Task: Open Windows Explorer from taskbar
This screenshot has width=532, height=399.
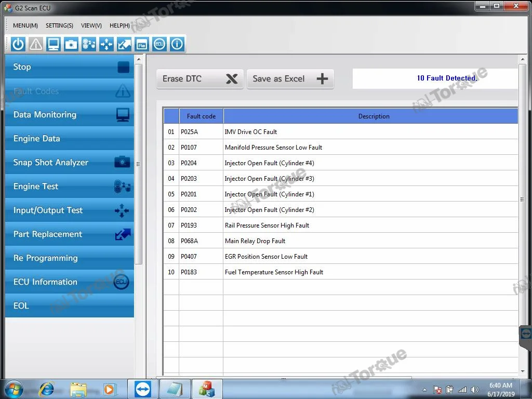Action: (x=78, y=389)
